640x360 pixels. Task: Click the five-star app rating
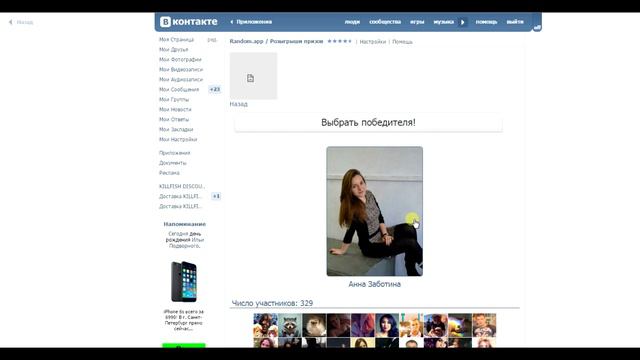tap(339, 41)
